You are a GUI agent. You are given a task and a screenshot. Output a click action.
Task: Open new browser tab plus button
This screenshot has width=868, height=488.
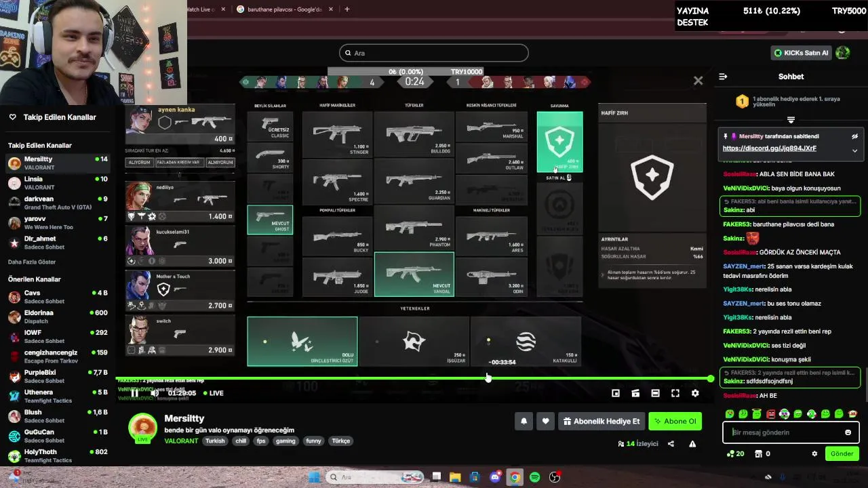tap(347, 9)
